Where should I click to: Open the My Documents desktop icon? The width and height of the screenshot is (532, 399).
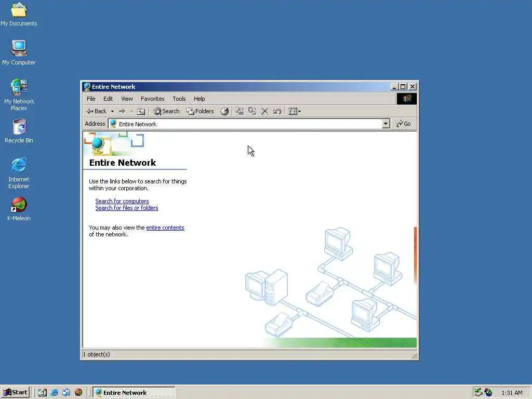click(x=19, y=14)
